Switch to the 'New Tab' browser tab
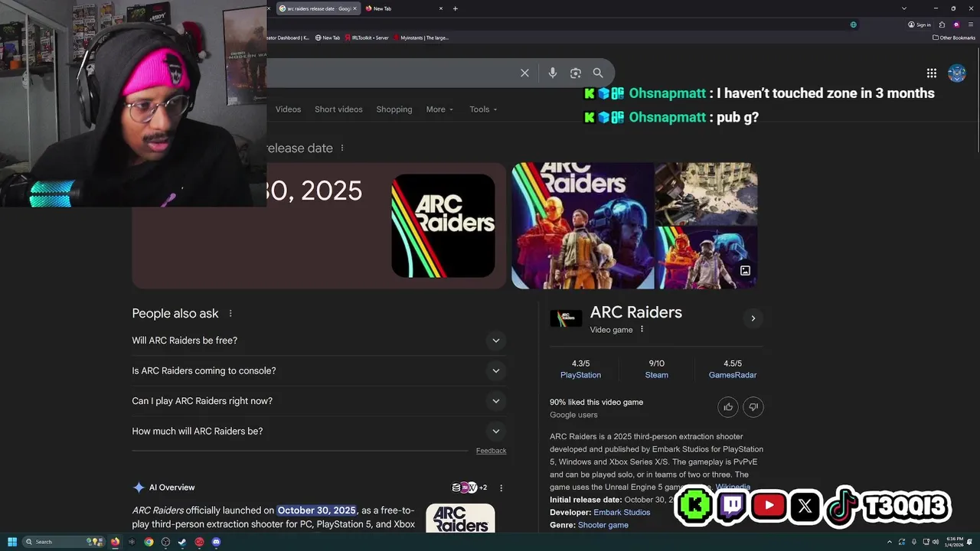This screenshot has width=980, height=551. coord(403,8)
